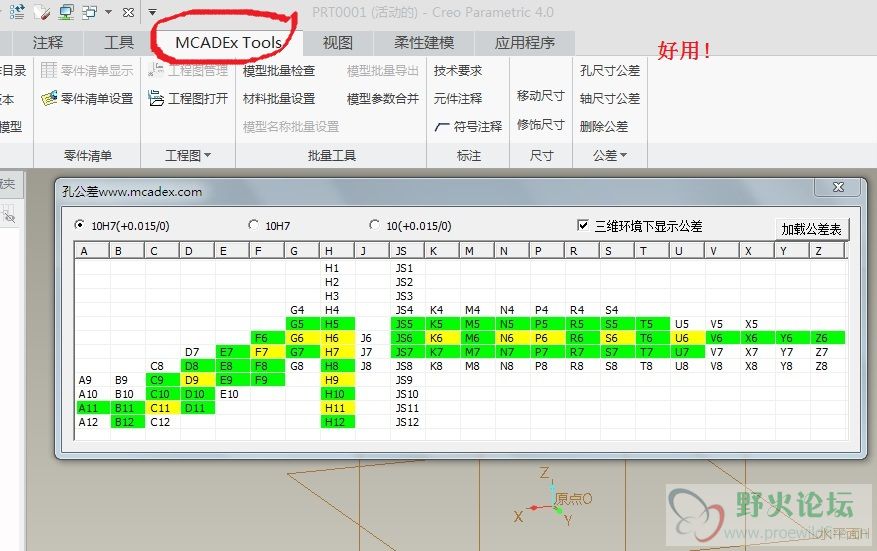
Task: Choose the P7 tolerance cell
Action: [x=547, y=352]
